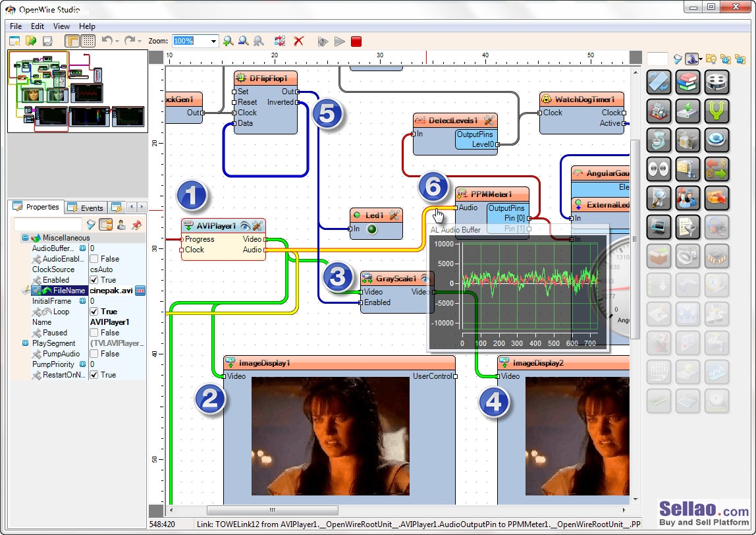
Task: Select the green fork arrows palette category
Action: [x=717, y=111]
